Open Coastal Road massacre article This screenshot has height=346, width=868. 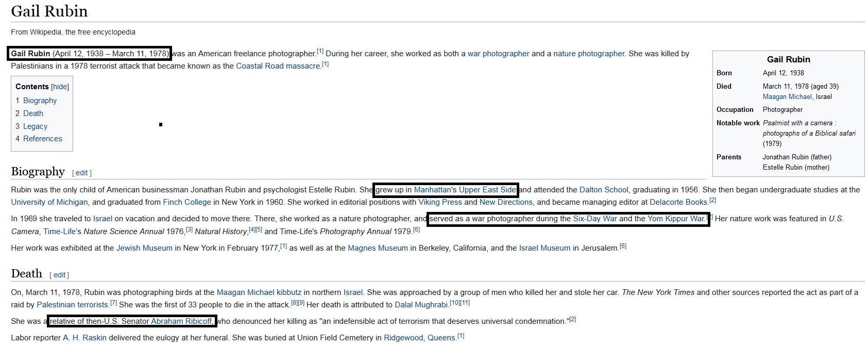(278, 66)
